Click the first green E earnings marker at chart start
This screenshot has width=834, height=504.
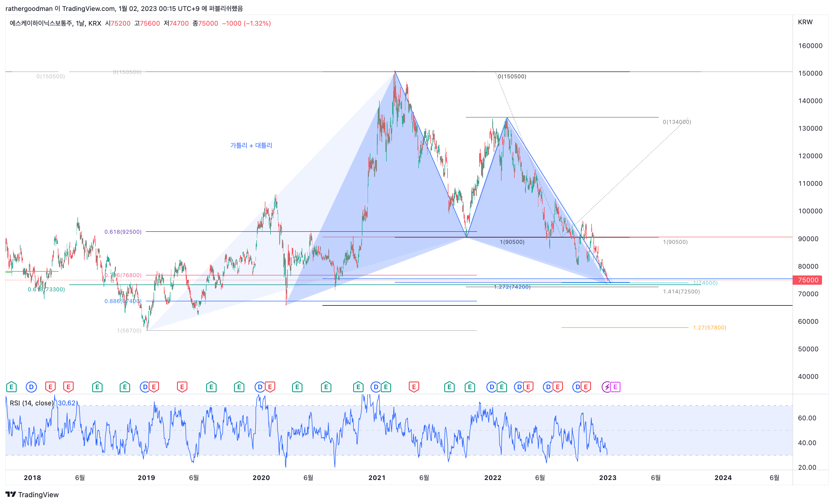click(11, 387)
